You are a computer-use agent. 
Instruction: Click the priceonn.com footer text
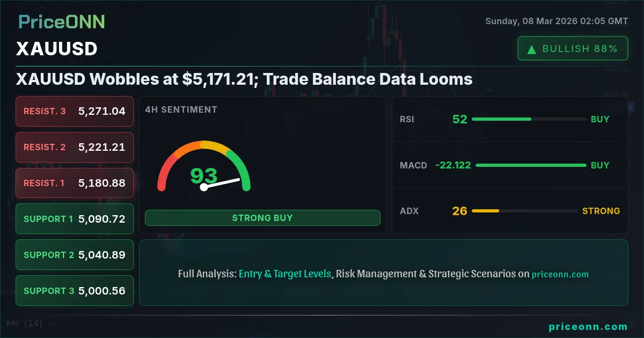588,327
